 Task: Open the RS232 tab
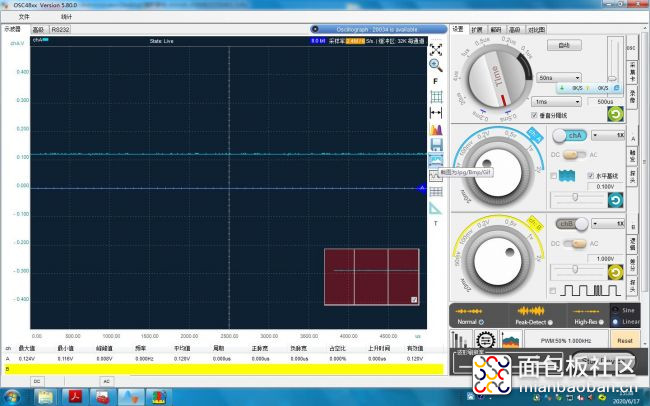coord(61,29)
